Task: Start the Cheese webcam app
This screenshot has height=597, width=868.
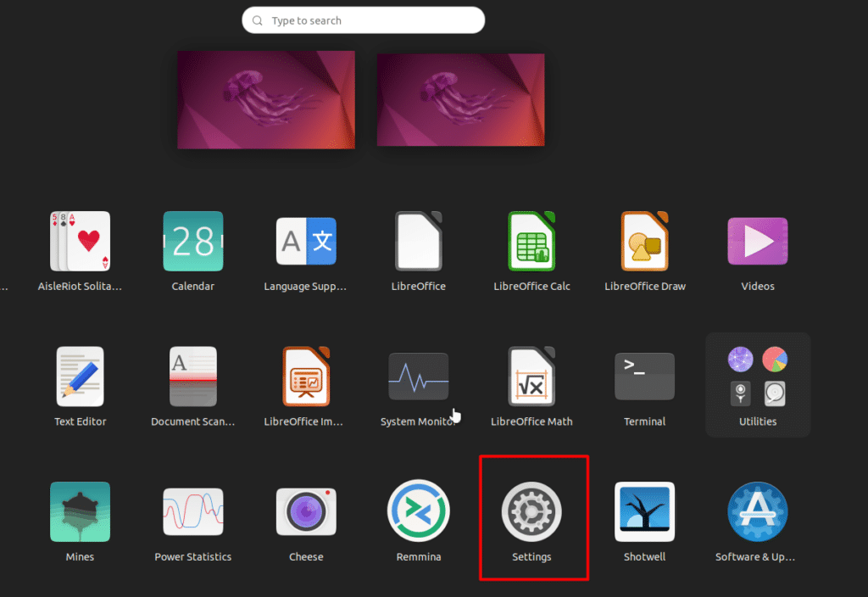Action: point(306,511)
